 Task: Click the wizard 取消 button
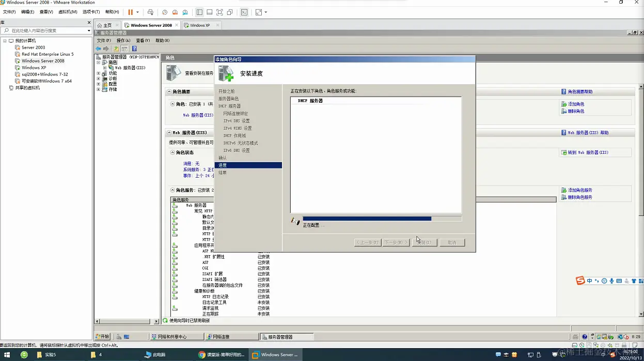click(x=452, y=243)
